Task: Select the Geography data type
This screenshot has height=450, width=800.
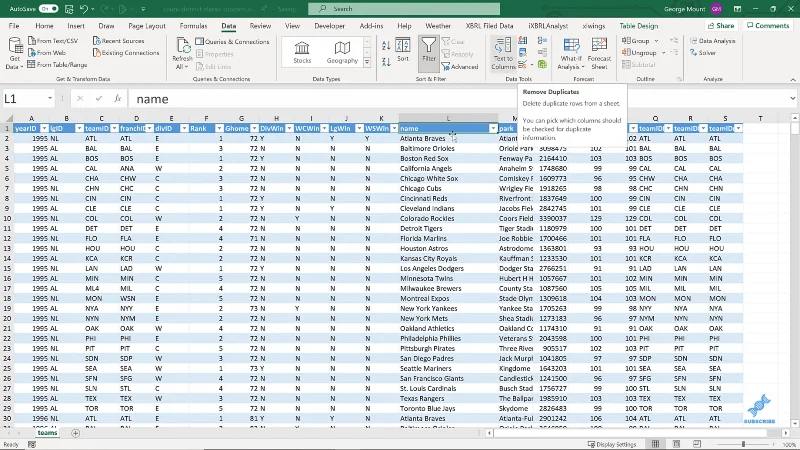Action: click(342, 52)
